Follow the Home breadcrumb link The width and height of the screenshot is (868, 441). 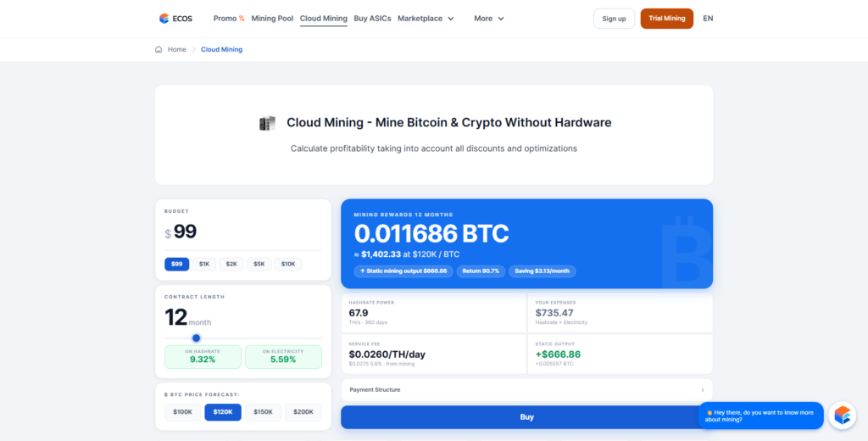[176, 49]
